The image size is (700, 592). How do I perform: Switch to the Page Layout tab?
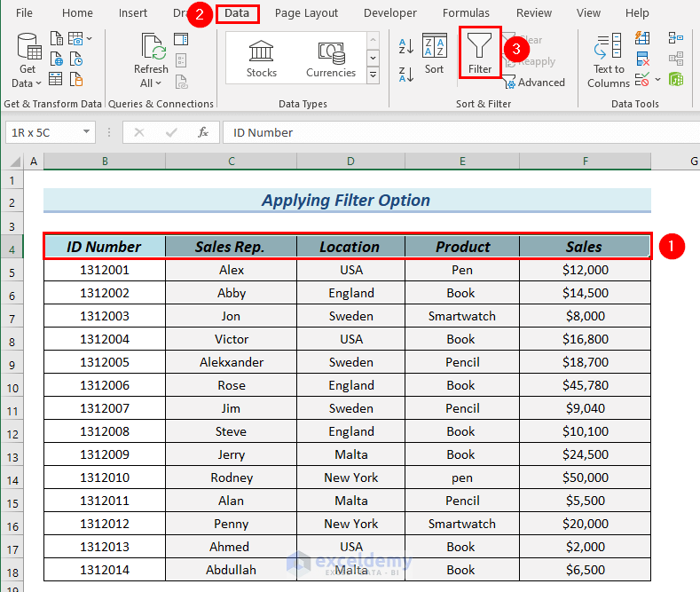coord(306,13)
